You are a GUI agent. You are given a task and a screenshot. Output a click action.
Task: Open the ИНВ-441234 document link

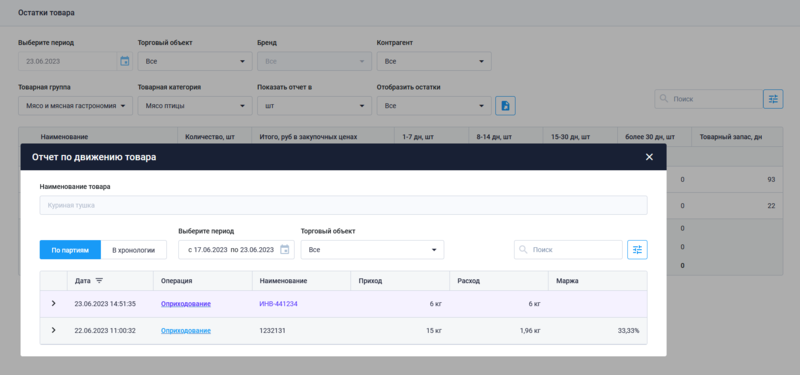(x=279, y=304)
